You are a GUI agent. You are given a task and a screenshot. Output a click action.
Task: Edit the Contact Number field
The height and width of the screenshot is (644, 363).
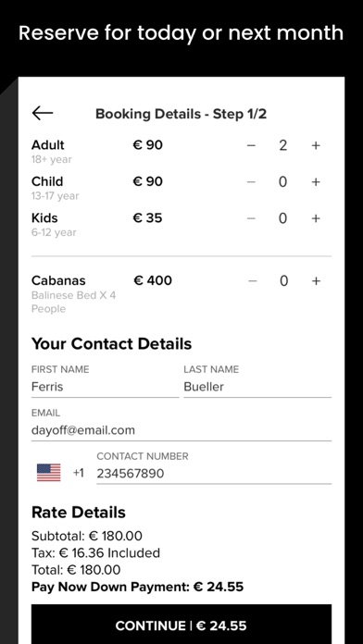tap(214, 474)
